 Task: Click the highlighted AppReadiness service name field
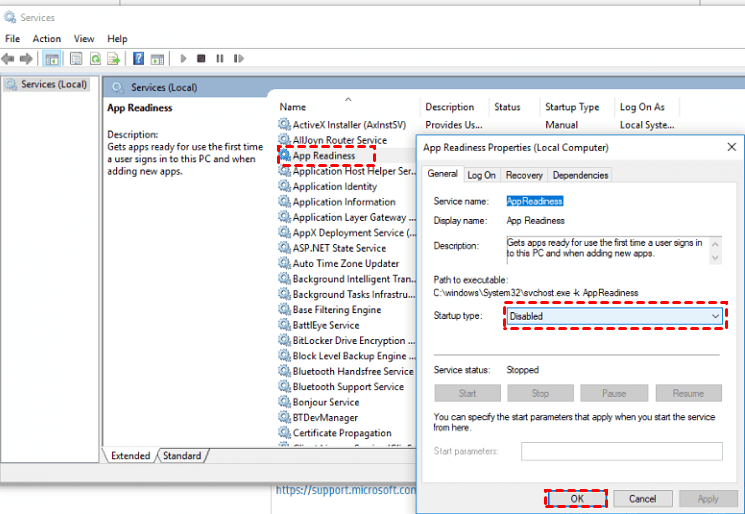[x=535, y=201]
